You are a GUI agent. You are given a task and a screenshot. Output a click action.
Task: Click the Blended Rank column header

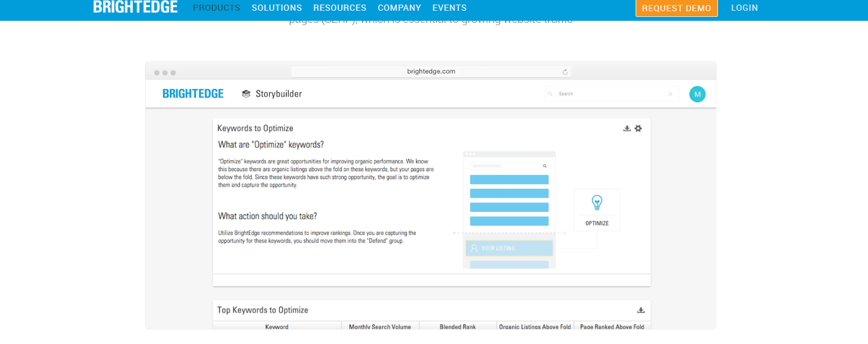pyautogui.click(x=457, y=327)
